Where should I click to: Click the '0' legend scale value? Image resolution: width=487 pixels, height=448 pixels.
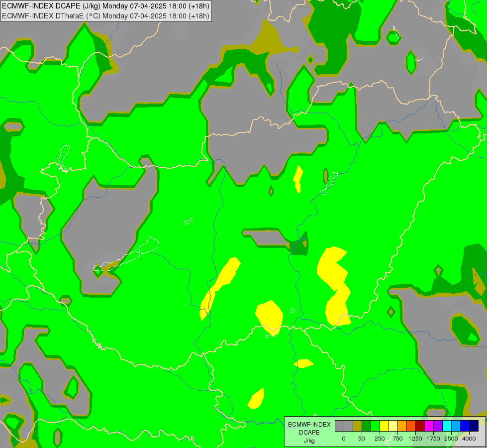[x=344, y=439]
